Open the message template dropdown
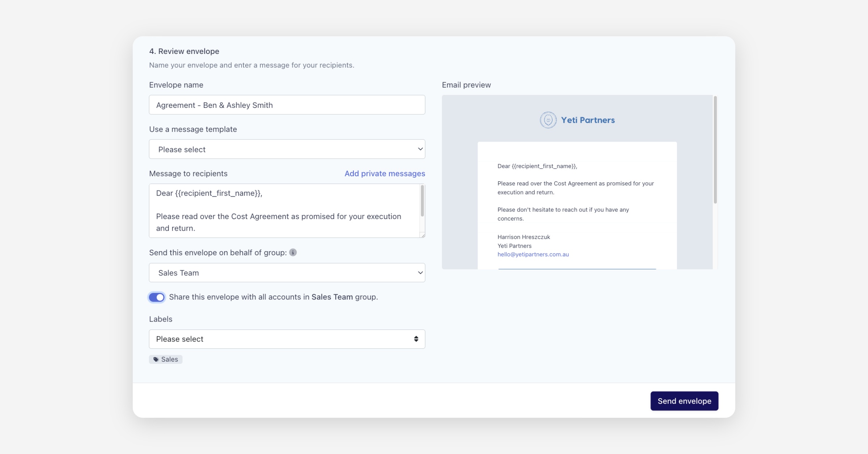The image size is (868, 454). coord(287,149)
